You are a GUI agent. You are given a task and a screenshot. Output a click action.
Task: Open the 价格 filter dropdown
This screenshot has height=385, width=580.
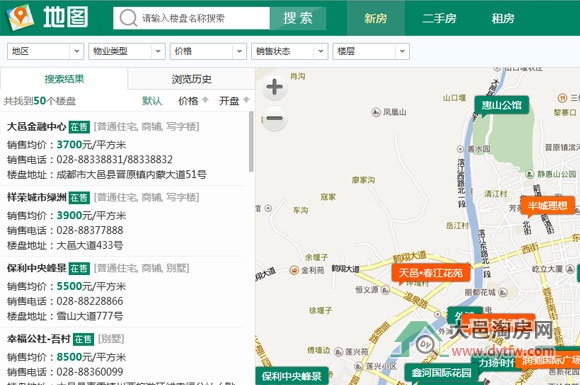coord(208,51)
